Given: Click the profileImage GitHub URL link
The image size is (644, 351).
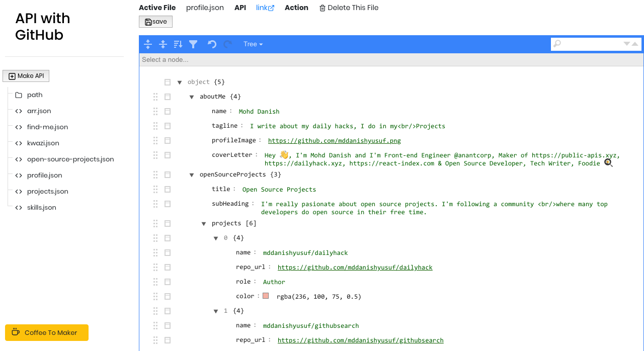Looking at the screenshot, I should click(334, 141).
